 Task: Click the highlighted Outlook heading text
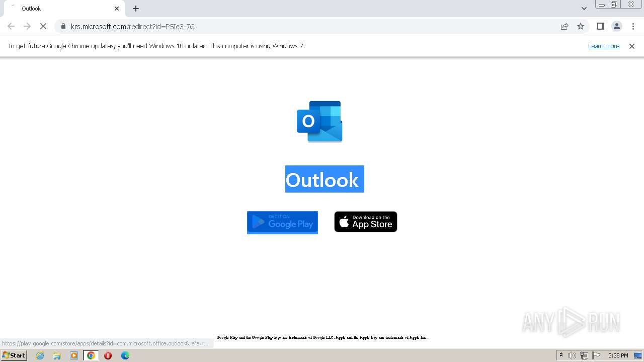point(325,179)
